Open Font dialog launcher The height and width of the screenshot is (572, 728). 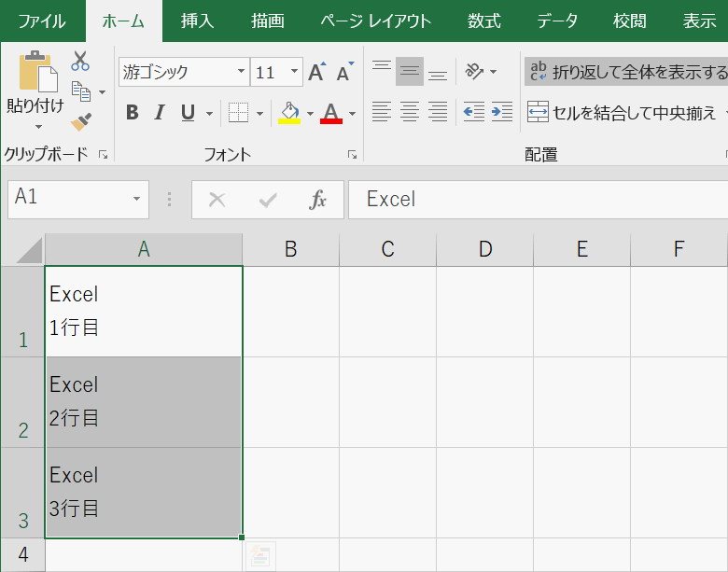pos(353,155)
